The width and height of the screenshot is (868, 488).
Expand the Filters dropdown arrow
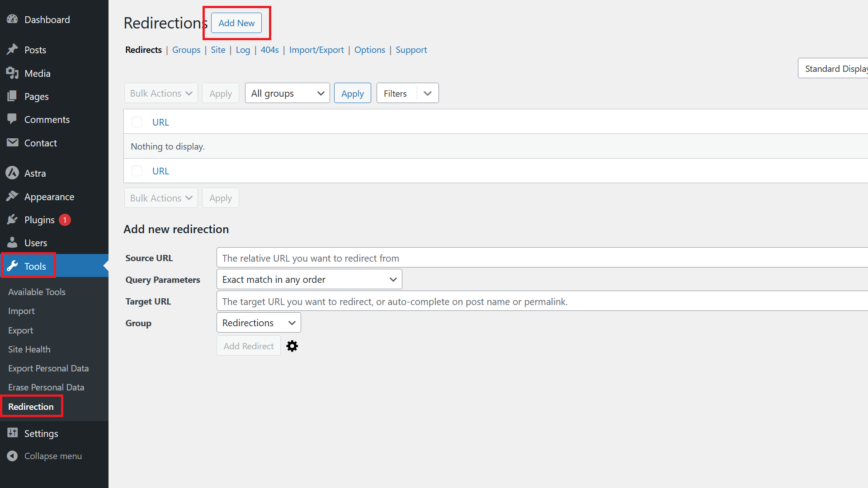point(428,93)
